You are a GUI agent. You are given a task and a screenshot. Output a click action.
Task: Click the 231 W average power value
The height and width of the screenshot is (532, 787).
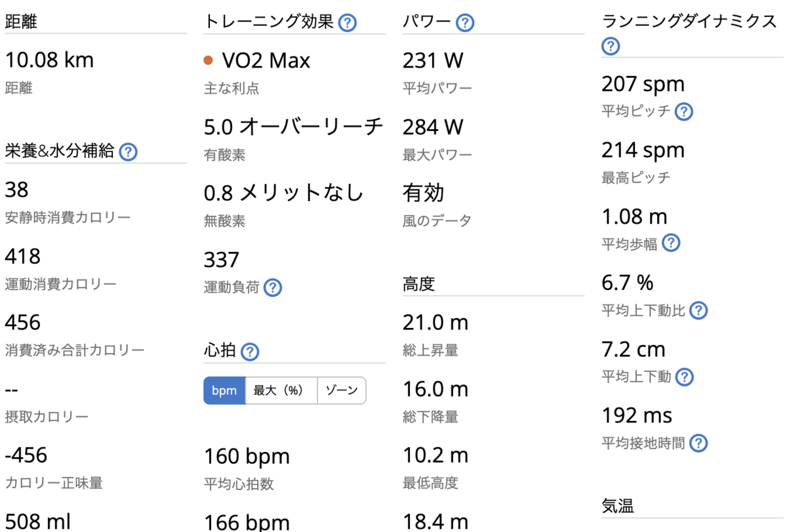[433, 60]
